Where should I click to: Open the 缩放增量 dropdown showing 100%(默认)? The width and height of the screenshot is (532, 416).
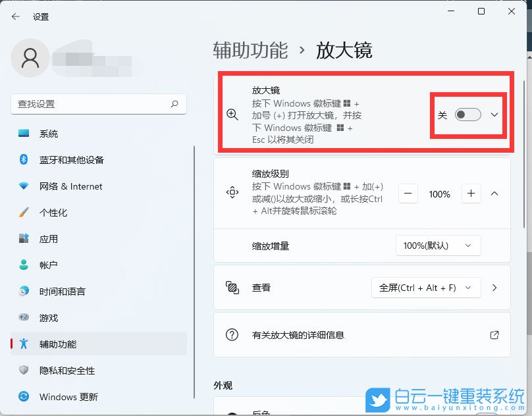click(438, 245)
